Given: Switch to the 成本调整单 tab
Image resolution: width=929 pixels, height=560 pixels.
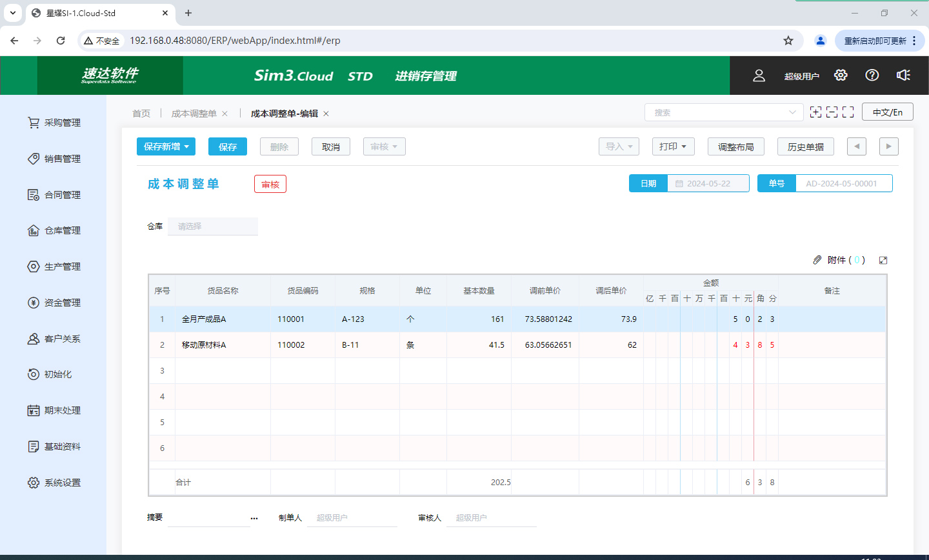Looking at the screenshot, I should 194,114.
